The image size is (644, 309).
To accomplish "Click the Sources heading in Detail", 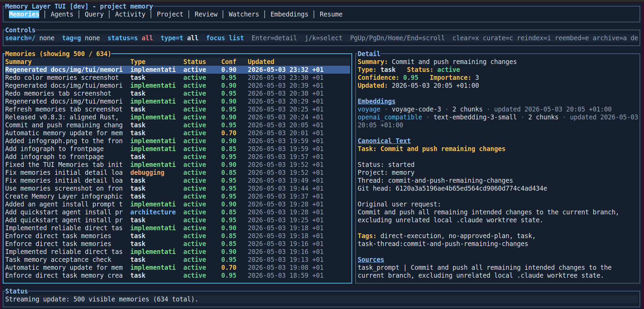I will 371,259.
